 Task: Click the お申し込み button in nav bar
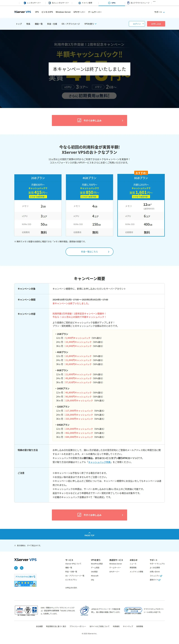(x=156, y=24)
